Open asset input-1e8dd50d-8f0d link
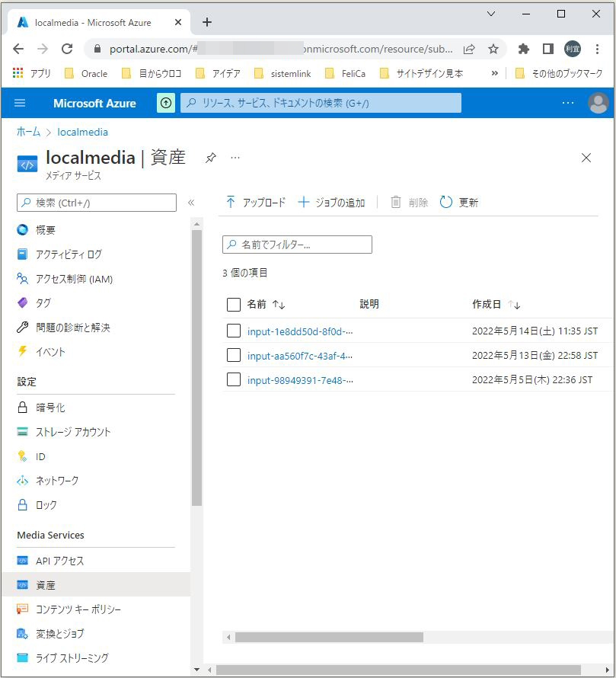The width and height of the screenshot is (616, 678). pyautogui.click(x=300, y=331)
